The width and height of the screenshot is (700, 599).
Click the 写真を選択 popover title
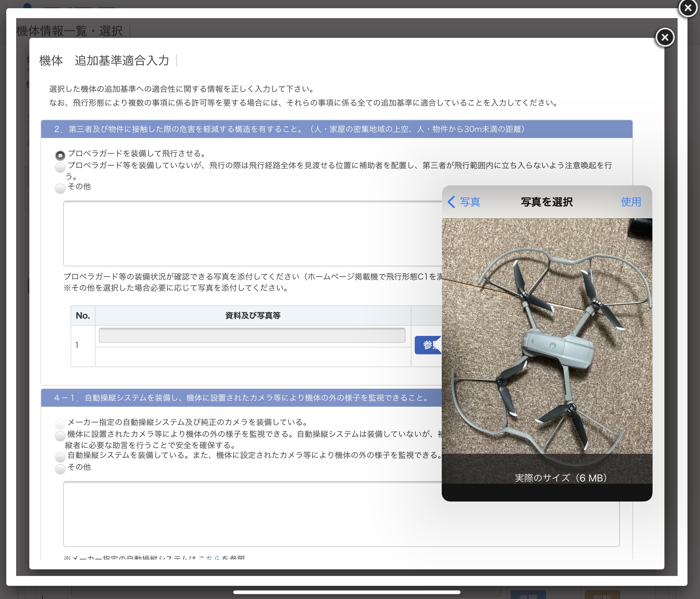point(546,202)
